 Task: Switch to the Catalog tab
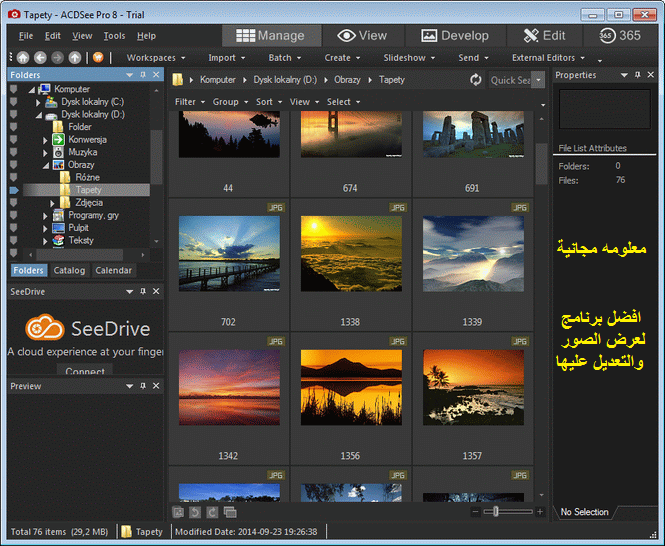click(x=69, y=270)
